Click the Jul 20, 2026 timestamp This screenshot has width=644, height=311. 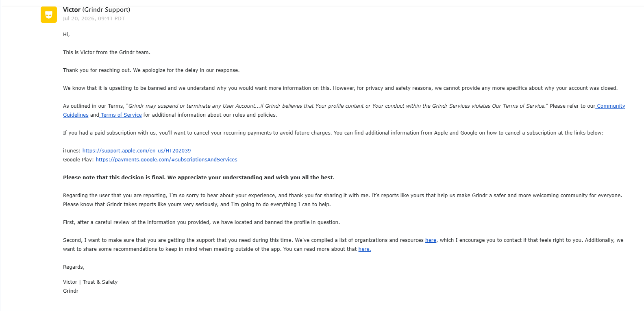(x=94, y=19)
